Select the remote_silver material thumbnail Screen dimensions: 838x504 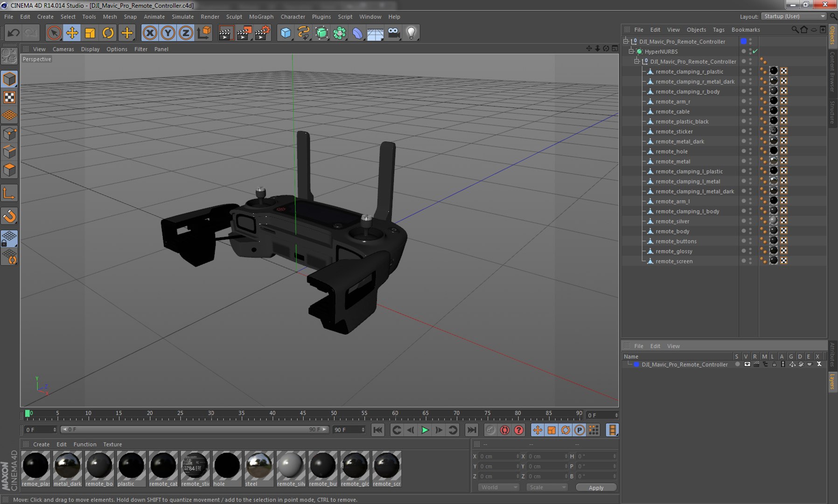291,469
